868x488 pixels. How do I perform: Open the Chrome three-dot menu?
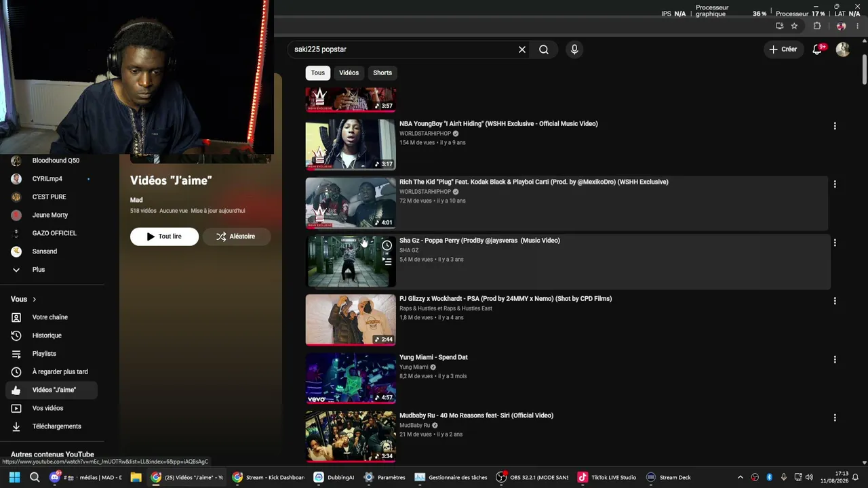[858, 26]
